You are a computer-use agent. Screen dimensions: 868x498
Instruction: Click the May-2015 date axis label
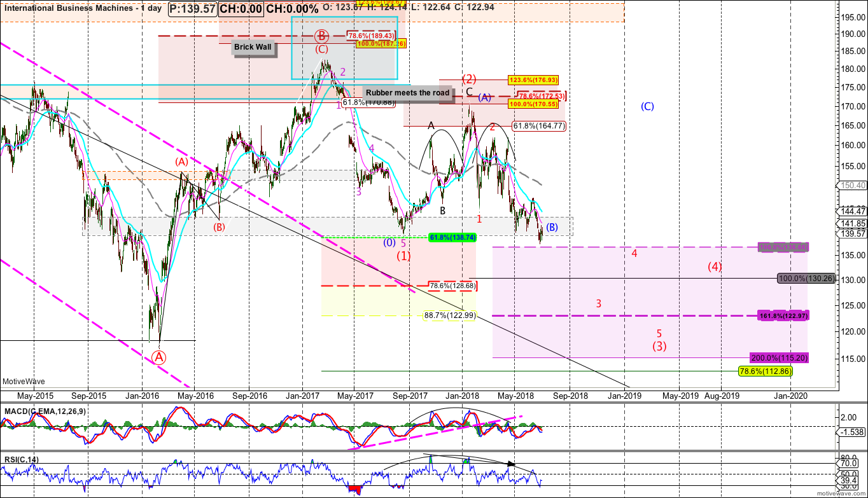pyautogui.click(x=36, y=395)
